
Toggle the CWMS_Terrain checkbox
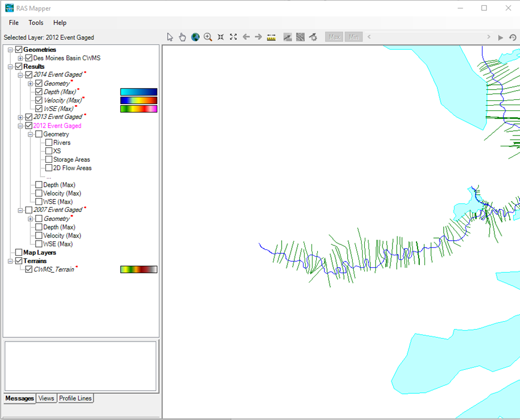coord(29,269)
